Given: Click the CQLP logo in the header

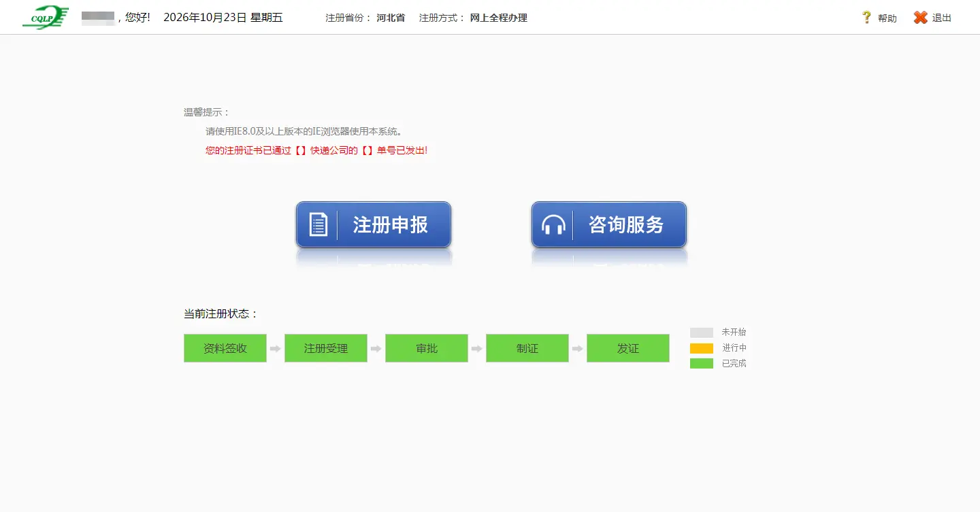Looking at the screenshot, I should [x=46, y=18].
